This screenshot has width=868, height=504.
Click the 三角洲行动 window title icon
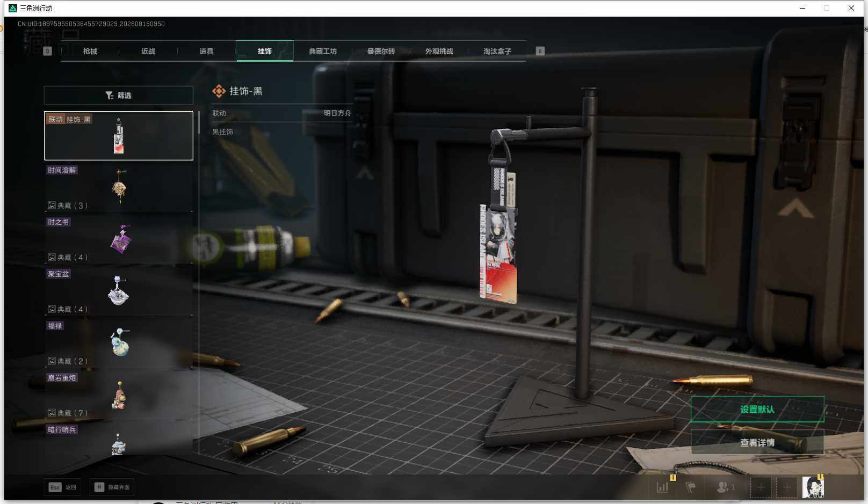(13, 8)
